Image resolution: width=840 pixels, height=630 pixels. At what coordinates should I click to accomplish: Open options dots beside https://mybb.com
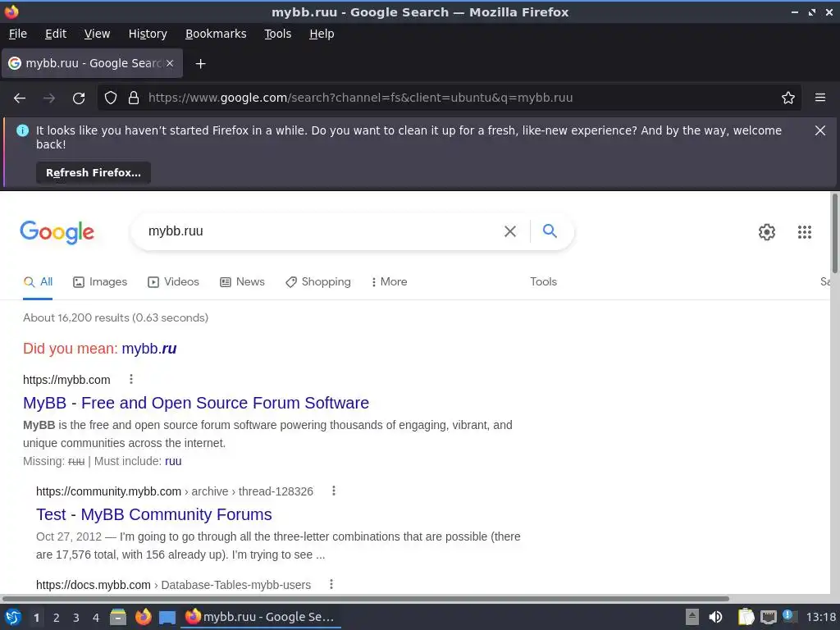click(x=131, y=379)
